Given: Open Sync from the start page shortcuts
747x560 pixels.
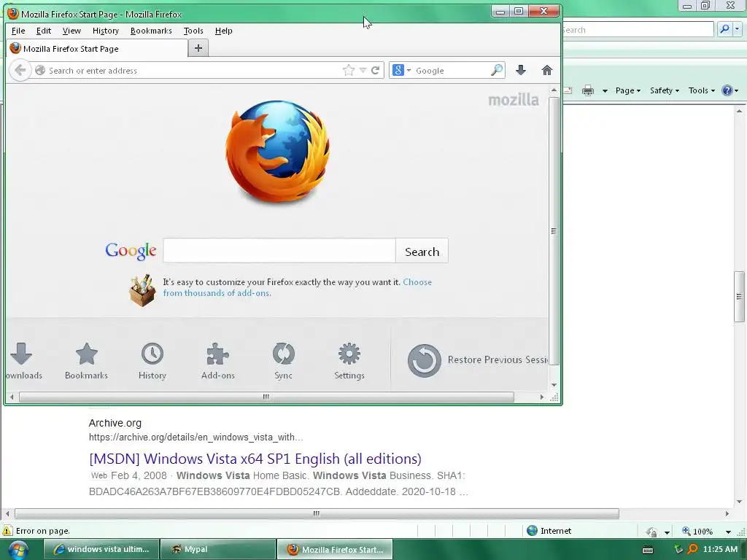Looking at the screenshot, I should pyautogui.click(x=284, y=362).
